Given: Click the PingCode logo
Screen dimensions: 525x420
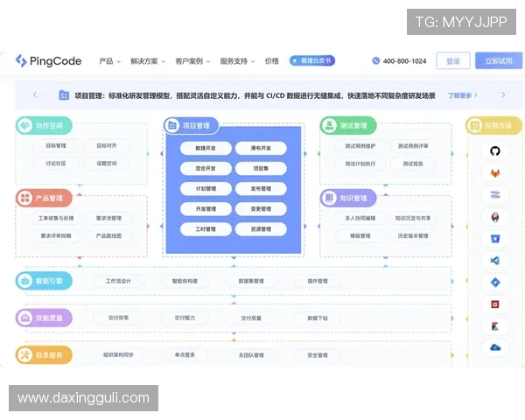Looking at the screenshot, I should pyautogui.click(x=48, y=61).
